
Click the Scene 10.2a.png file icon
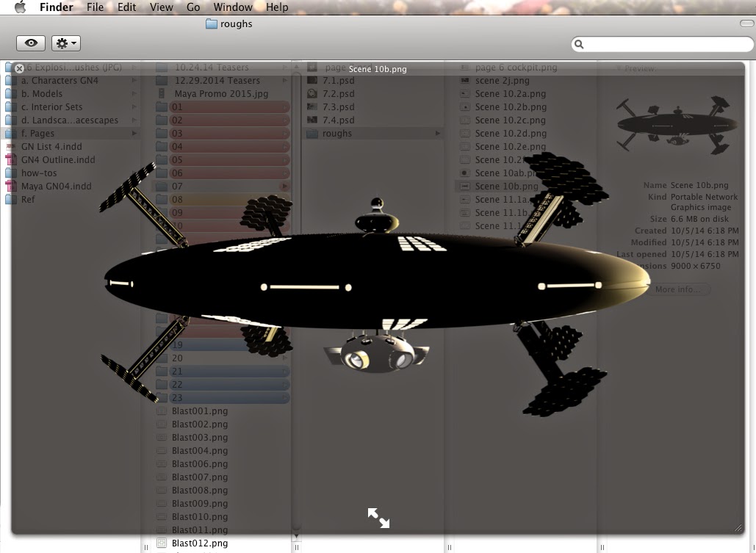(x=465, y=93)
